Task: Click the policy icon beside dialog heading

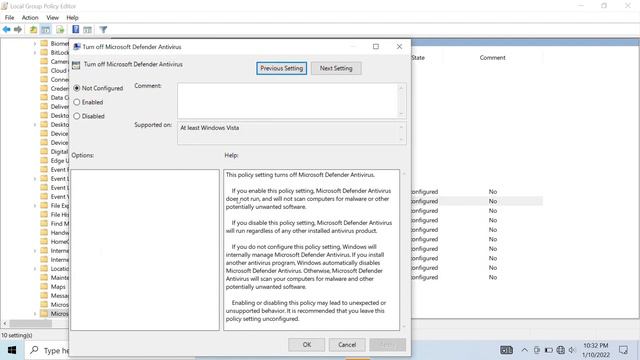Action: tap(76, 65)
